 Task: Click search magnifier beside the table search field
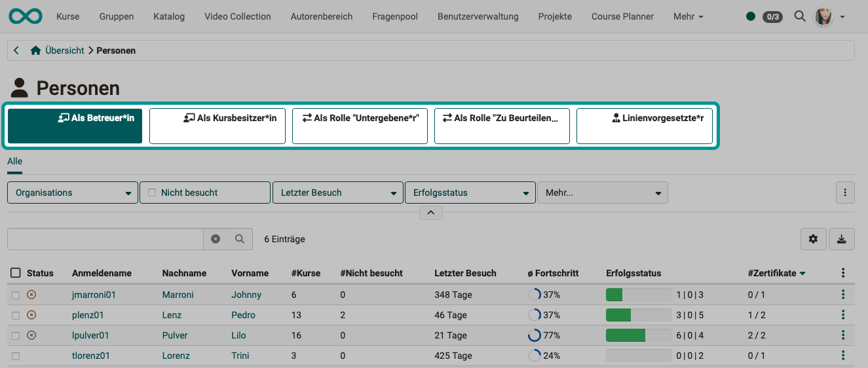click(240, 240)
